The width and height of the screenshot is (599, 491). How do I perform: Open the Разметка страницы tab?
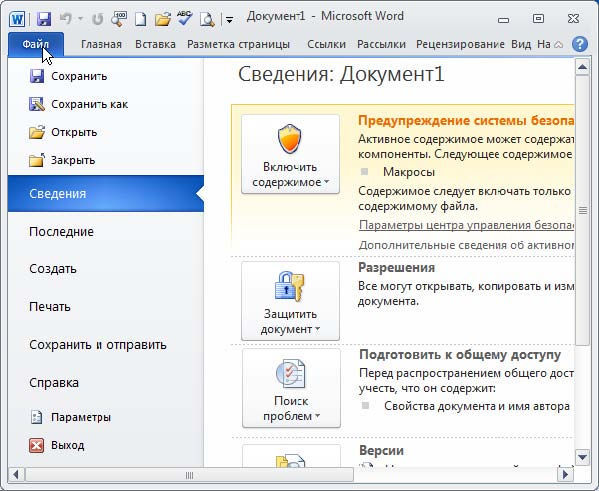(x=238, y=44)
